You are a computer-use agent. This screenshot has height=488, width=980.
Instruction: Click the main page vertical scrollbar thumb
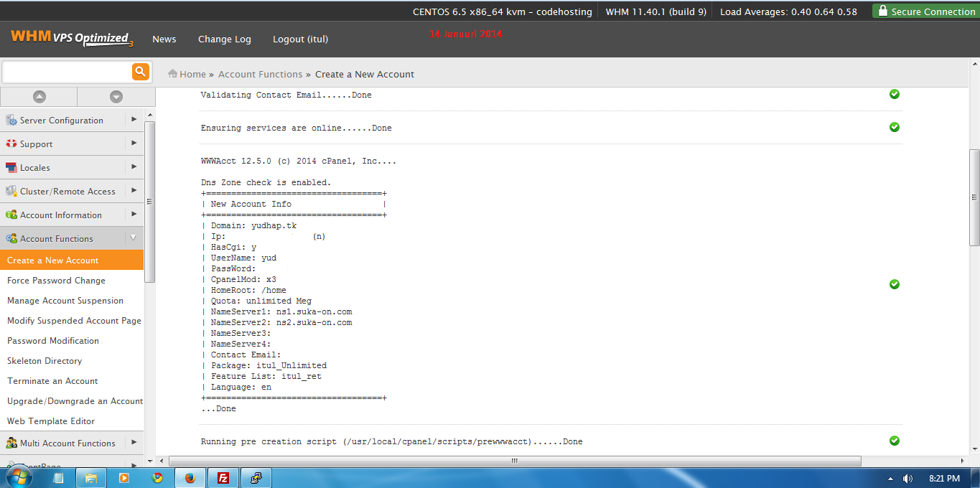tap(974, 197)
